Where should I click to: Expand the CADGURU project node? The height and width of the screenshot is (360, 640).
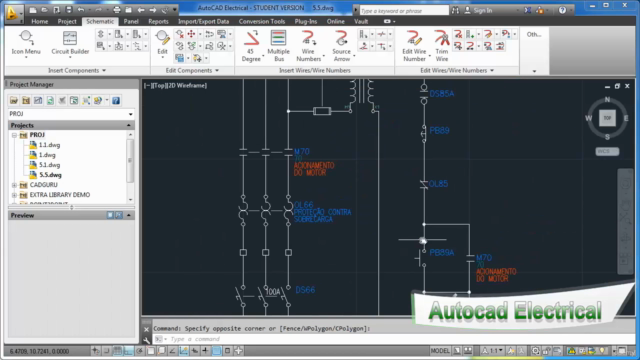(x=14, y=185)
